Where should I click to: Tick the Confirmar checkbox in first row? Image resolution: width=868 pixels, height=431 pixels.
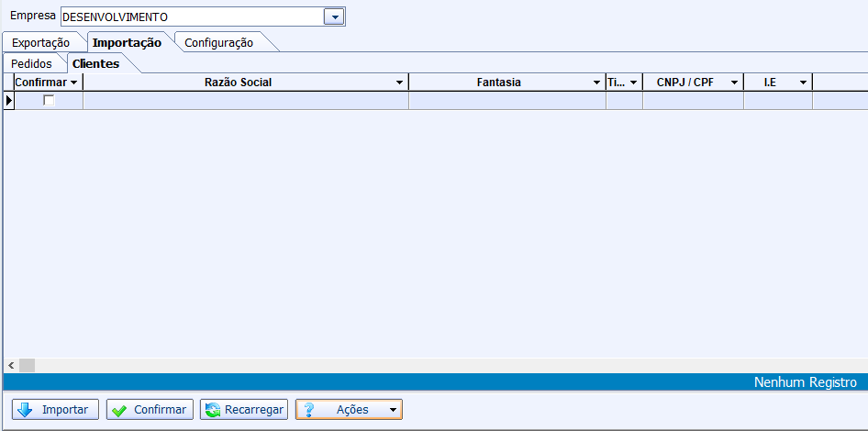coord(49,101)
